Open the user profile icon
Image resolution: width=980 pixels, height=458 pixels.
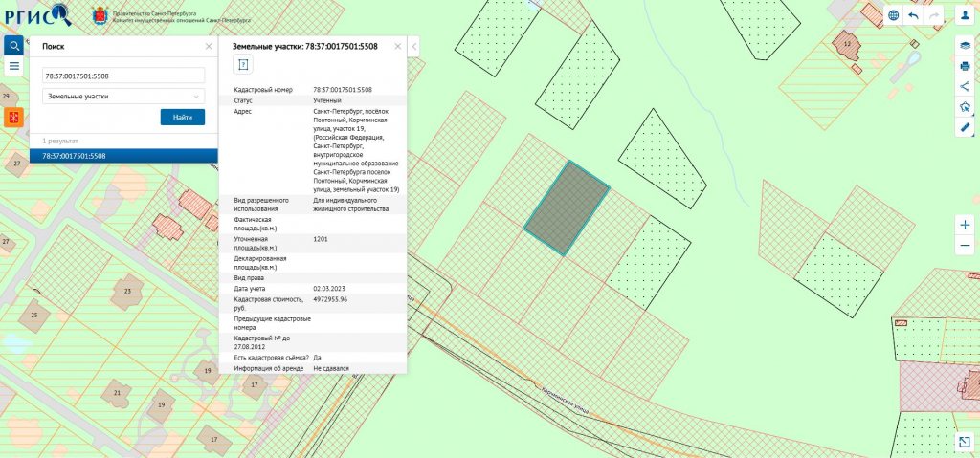[965, 15]
